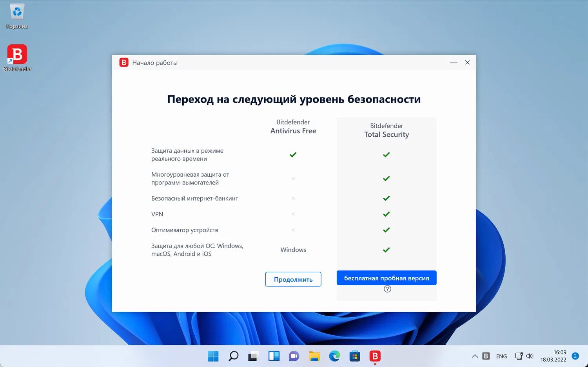Click the VPN feature row label
The image size is (588, 367).
click(x=157, y=214)
